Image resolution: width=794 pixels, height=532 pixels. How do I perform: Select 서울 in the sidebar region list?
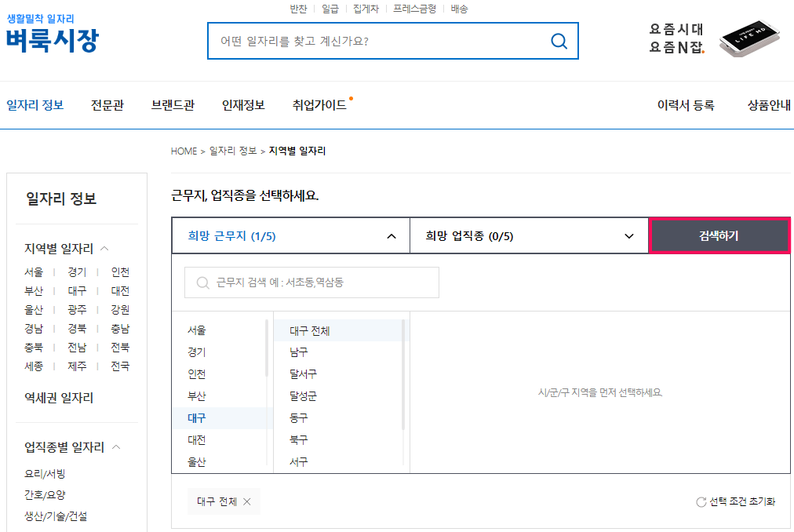pyautogui.click(x=34, y=272)
